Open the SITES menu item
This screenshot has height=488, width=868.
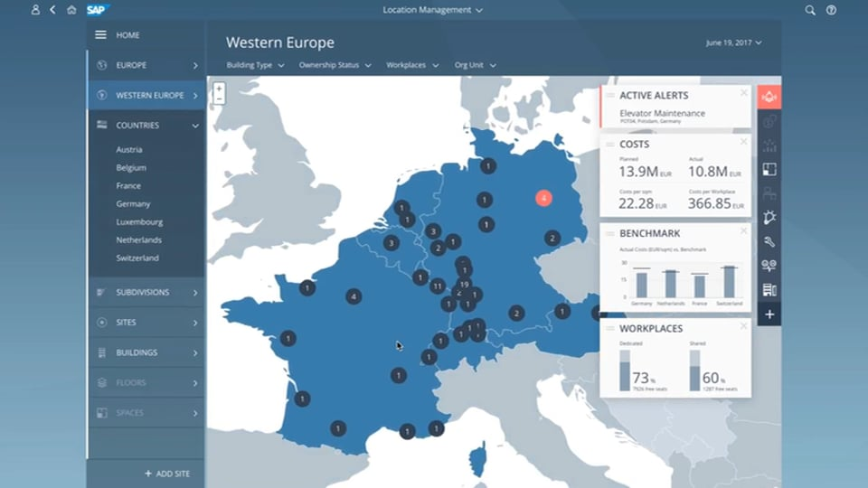[x=146, y=323]
